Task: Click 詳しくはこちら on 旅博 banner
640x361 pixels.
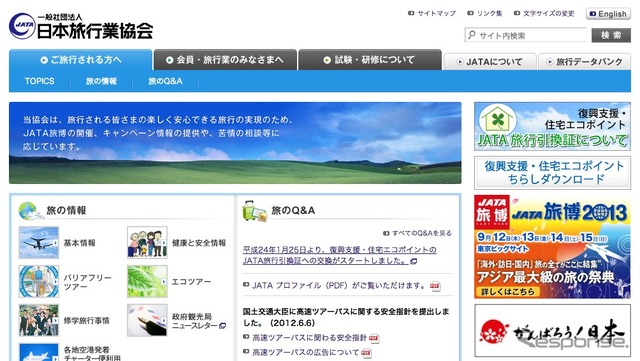Action: click(x=507, y=292)
